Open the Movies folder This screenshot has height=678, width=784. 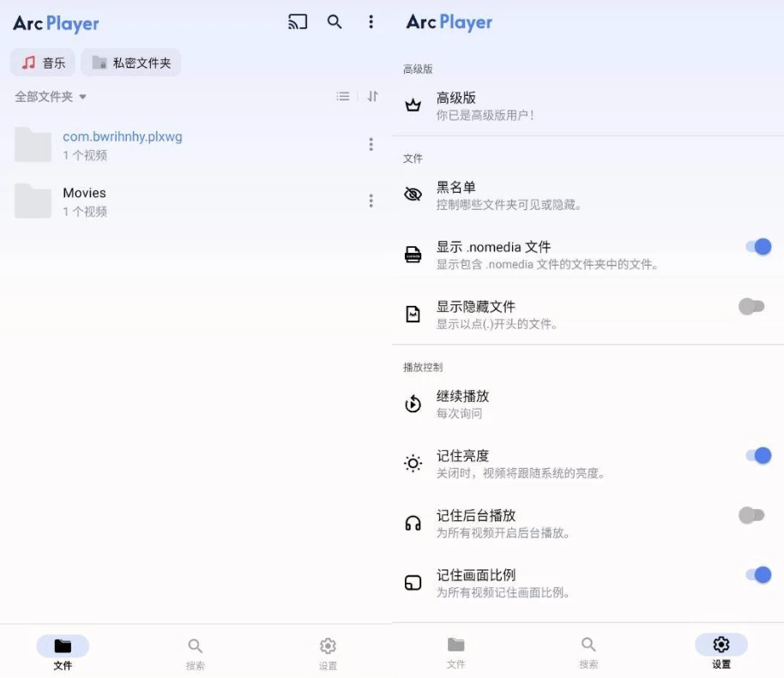(x=84, y=201)
